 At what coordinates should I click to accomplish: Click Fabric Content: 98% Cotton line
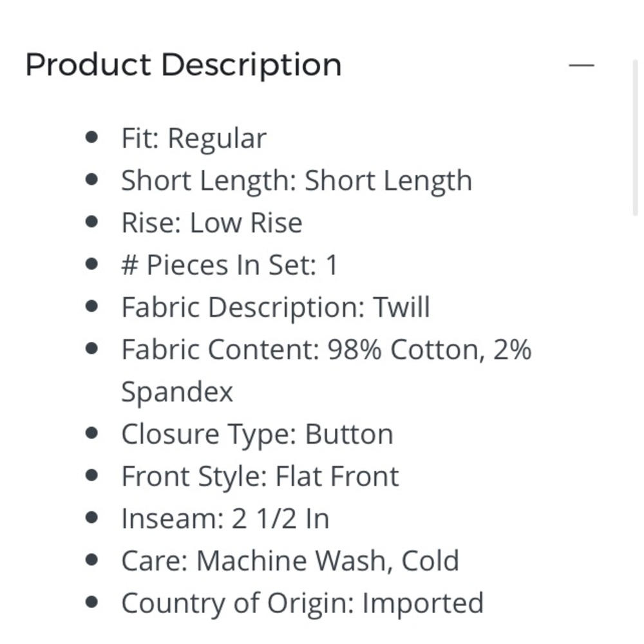click(x=327, y=350)
